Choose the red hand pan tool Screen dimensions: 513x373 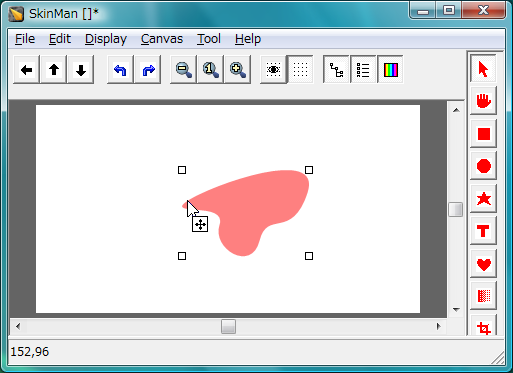[x=483, y=101]
